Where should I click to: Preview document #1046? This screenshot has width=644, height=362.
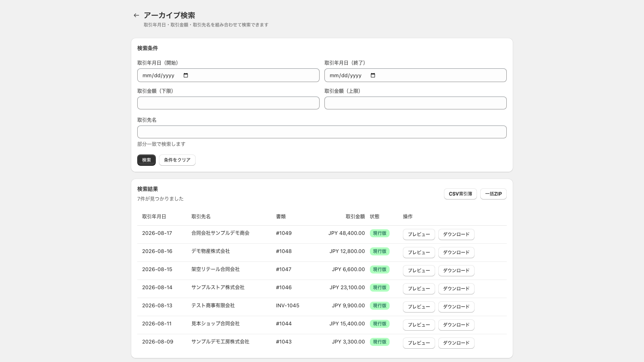(419, 289)
